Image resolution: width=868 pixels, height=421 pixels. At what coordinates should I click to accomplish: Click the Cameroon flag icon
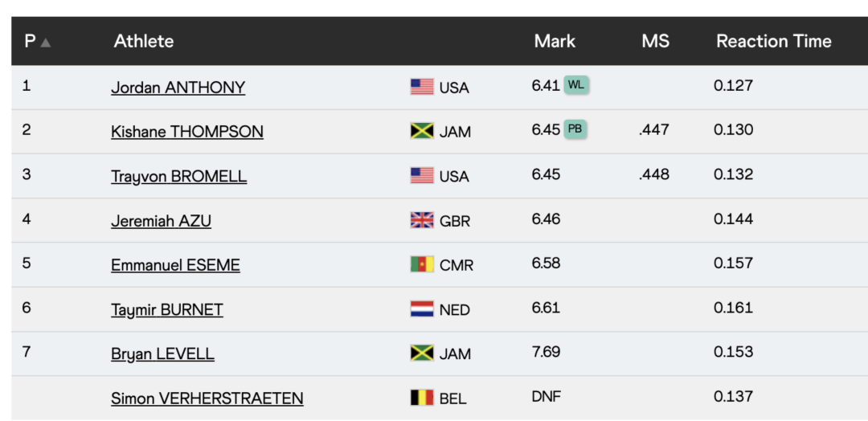click(x=422, y=264)
